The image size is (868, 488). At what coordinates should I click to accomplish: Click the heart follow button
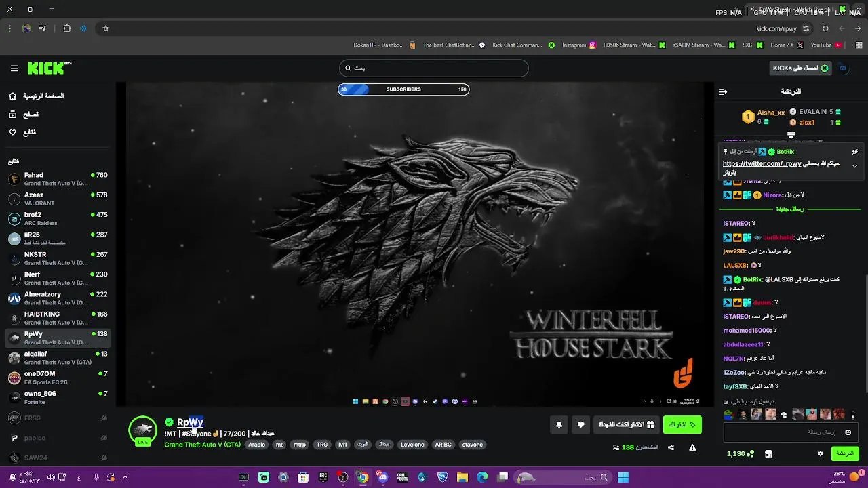click(x=580, y=425)
